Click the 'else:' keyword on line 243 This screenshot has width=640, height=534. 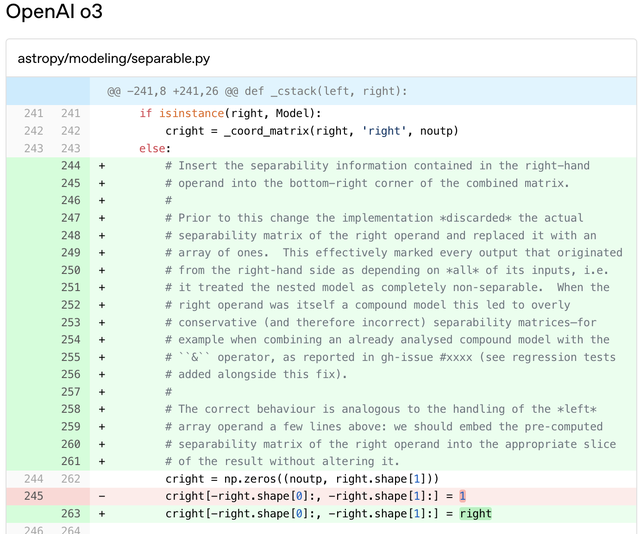(x=156, y=149)
